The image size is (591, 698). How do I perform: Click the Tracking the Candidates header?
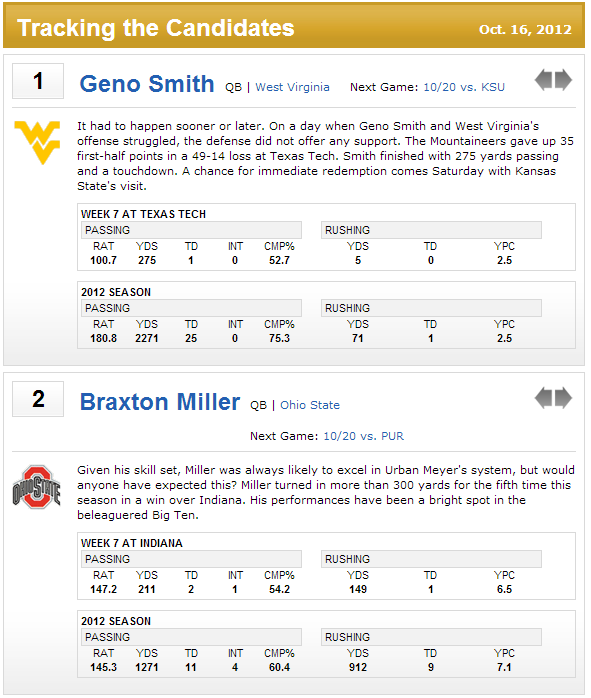156,28
